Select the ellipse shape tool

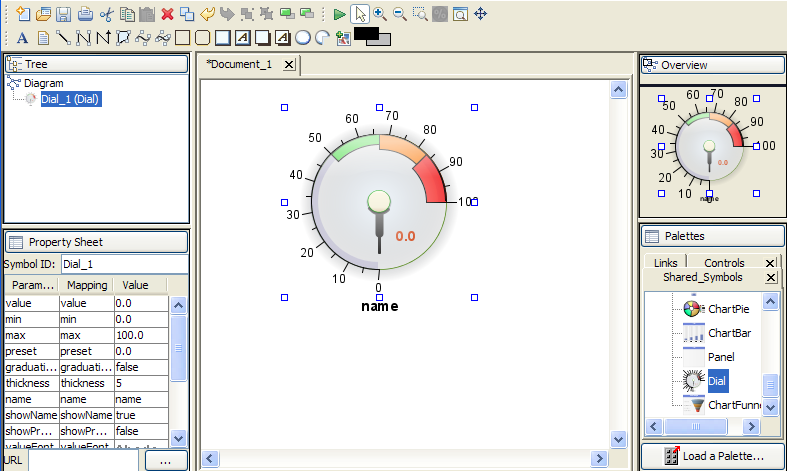(x=302, y=38)
